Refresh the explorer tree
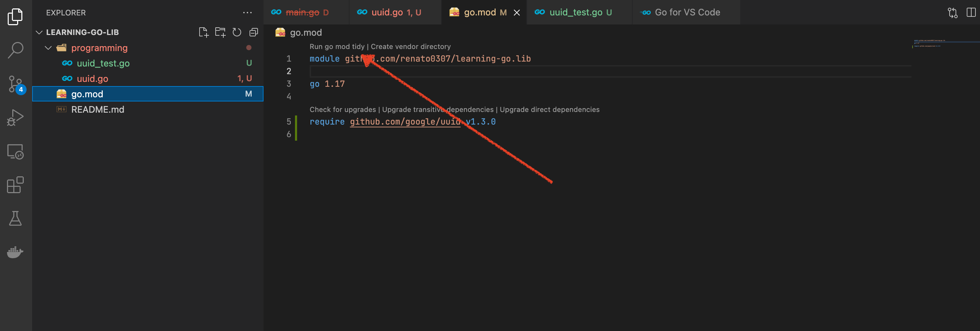This screenshot has height=331, width=980. pos(237,33)
